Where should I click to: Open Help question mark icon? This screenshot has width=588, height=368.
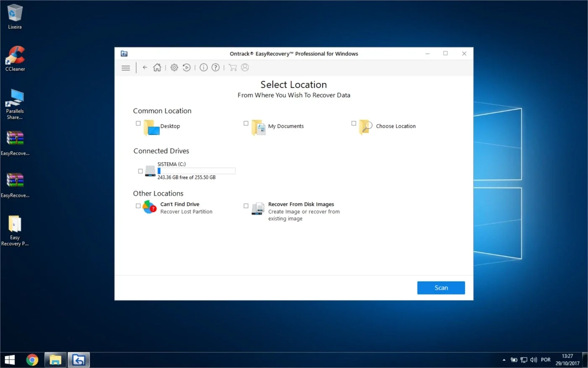(x=215, y=67)
